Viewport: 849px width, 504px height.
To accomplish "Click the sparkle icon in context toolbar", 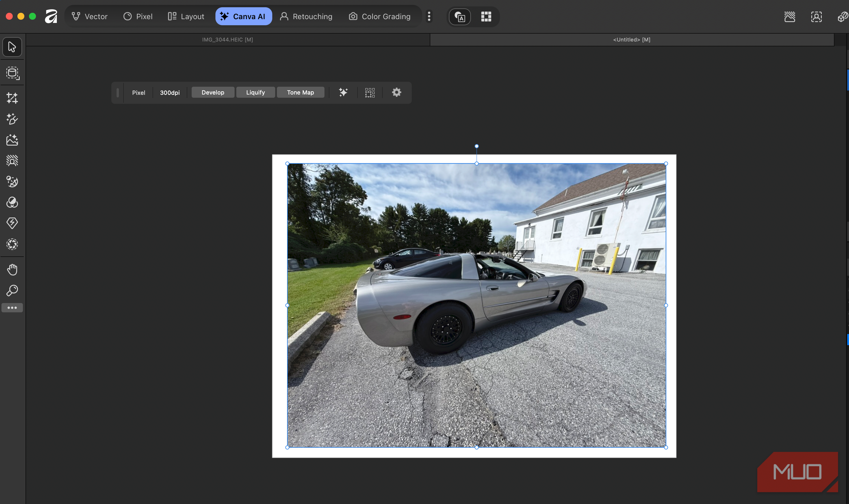I will pos(343,93).
